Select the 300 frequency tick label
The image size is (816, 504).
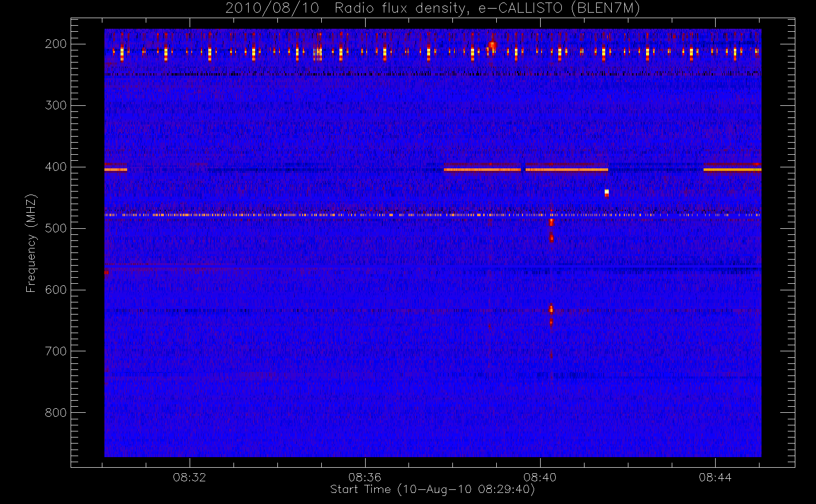56,105
